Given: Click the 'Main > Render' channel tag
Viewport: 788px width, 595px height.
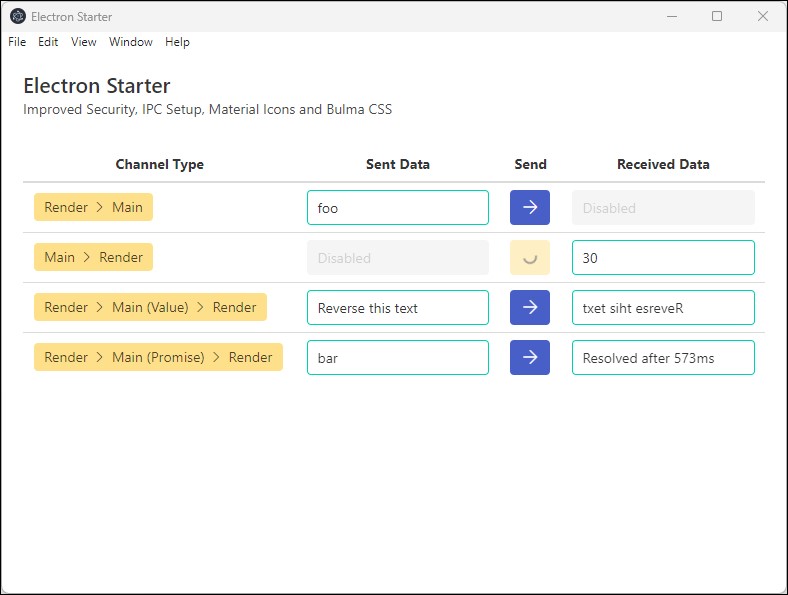Looking at the screenshot, I should point(93,257).
